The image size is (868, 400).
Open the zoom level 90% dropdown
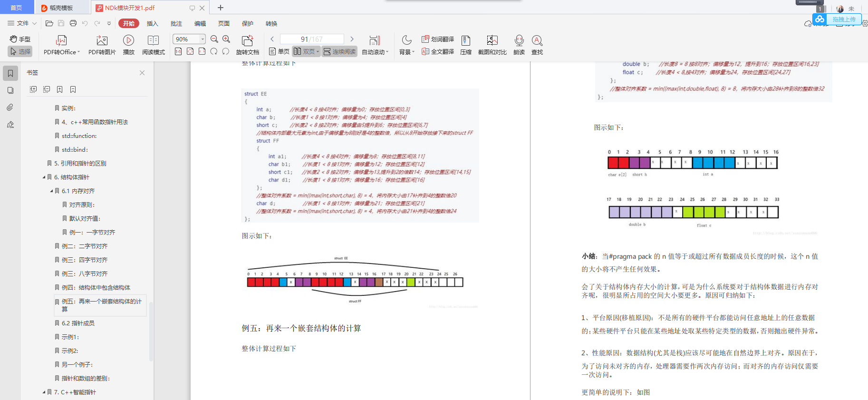[203, 39]
